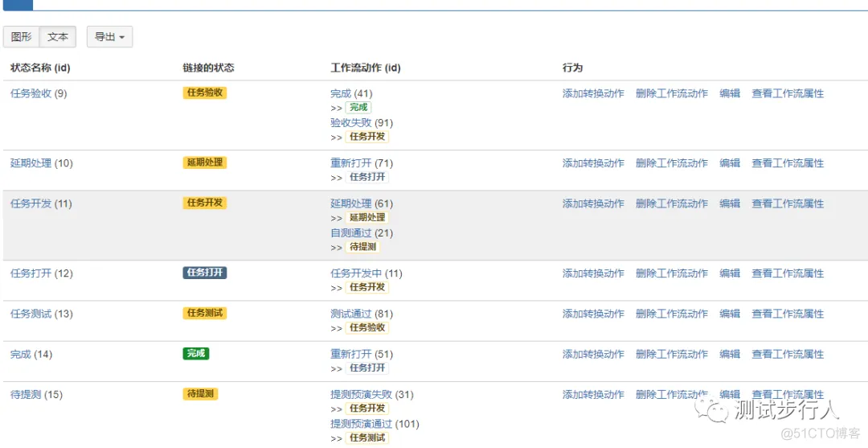Select the 文本 text view toggle
This screenshot has height=448, width=868.
(58, 37)
